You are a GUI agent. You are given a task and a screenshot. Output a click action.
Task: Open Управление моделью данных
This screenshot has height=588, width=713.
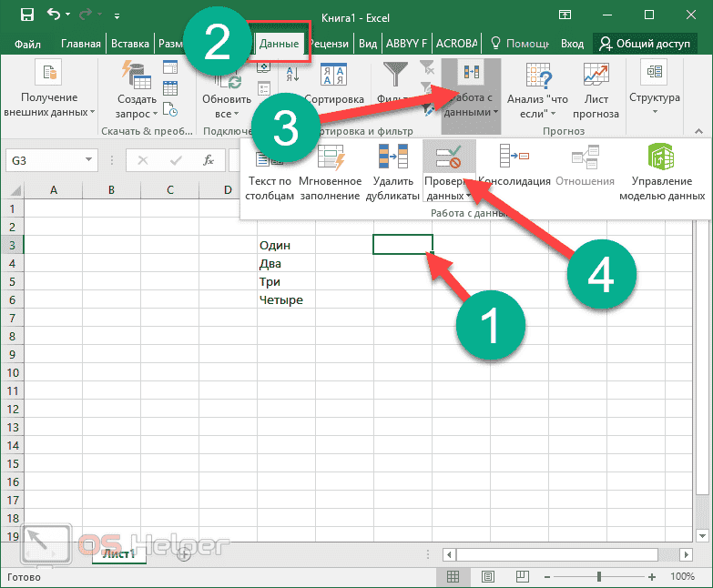pos(661,174)
